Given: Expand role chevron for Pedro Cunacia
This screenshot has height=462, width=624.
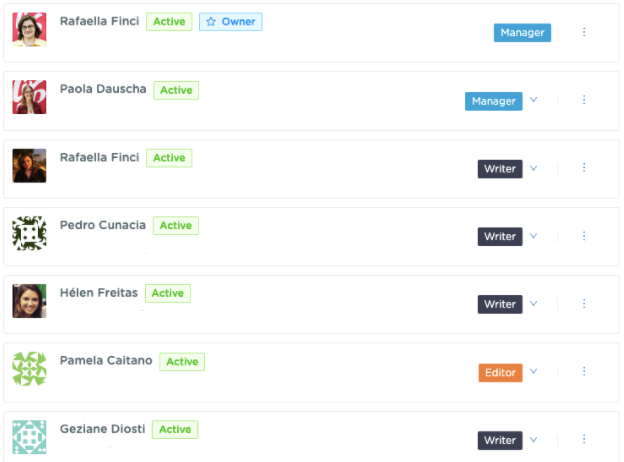Looking at the screenshot, I should [x=534, y=236].
